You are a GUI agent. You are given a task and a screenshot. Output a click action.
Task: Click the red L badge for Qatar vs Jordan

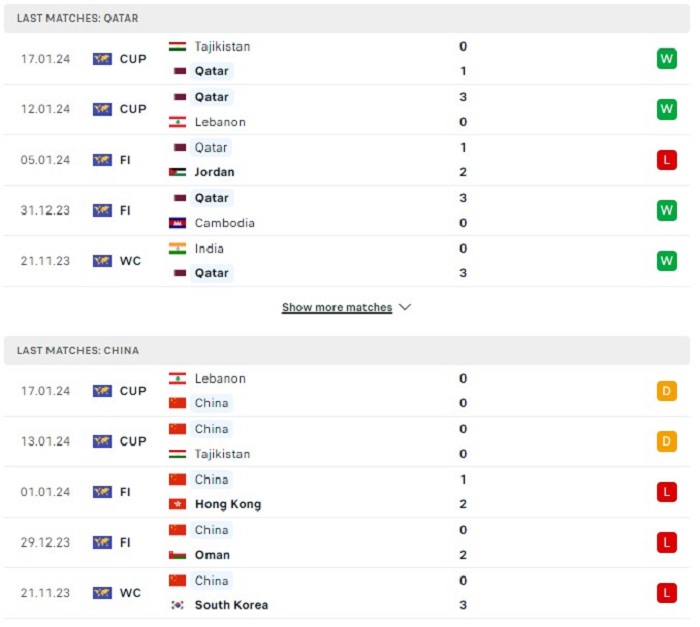point(667,160)
